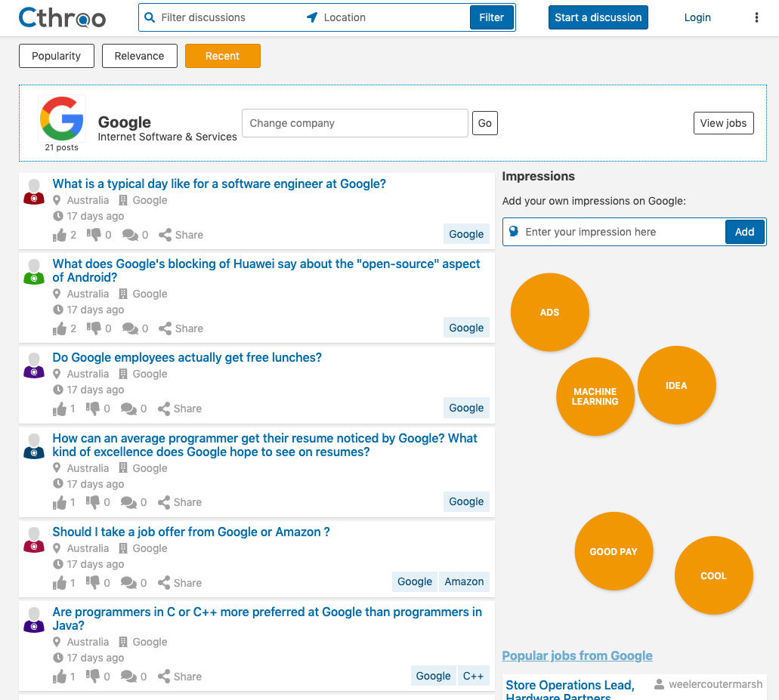Open comments on the Huawei blocking post
The image size is (779, 700).
point(130,328)
